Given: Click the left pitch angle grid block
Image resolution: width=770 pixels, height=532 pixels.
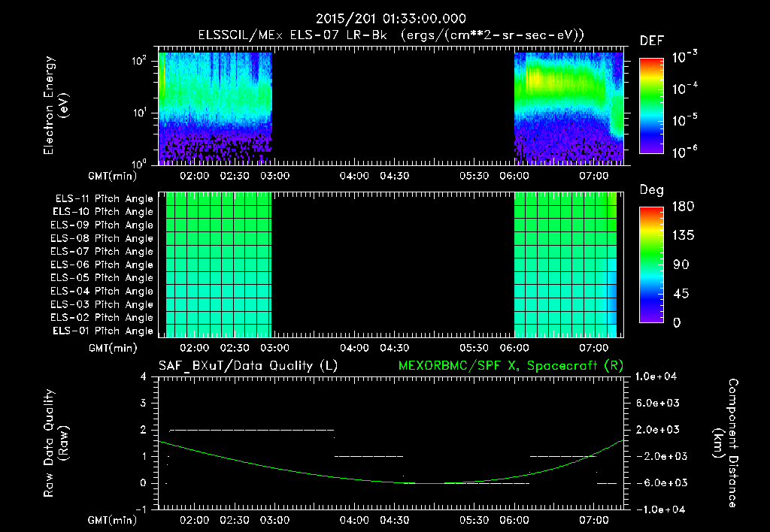Looking at the screenshot, I should coord(219,264).
